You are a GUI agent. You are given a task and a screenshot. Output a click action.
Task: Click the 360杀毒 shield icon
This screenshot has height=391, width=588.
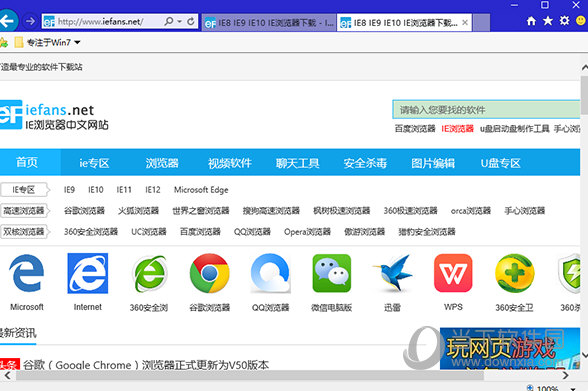click(x=569, y=273)
